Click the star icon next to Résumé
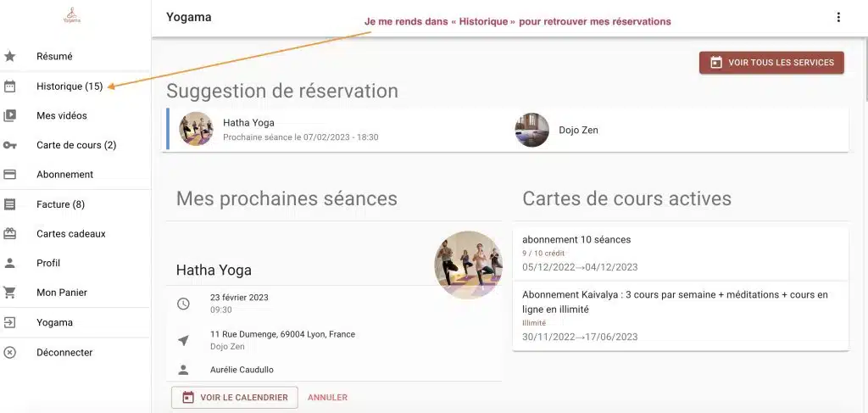 [x=10, y=57]
